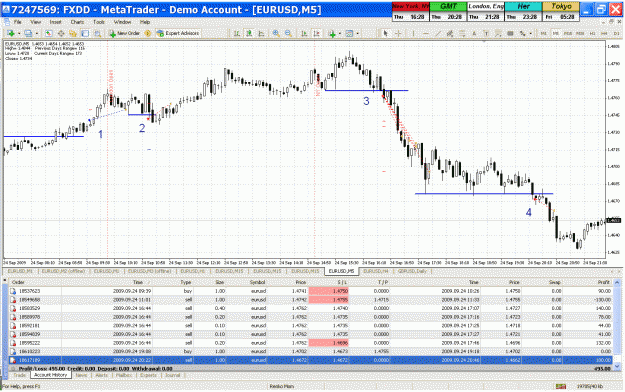Open the Journal terminal tab
The width and height of the screenshot is (625, 392).
[x=173, y=375]
